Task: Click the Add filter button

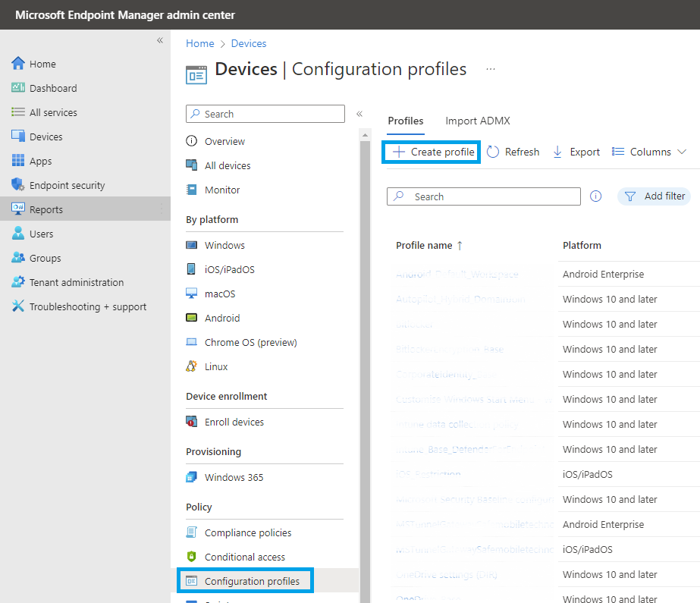Action: tap(654, 196)
